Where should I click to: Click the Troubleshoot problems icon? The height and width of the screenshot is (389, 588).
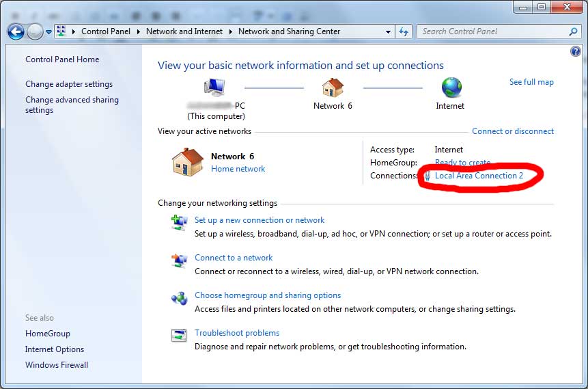pyautogui.click(x=179, y=335)
